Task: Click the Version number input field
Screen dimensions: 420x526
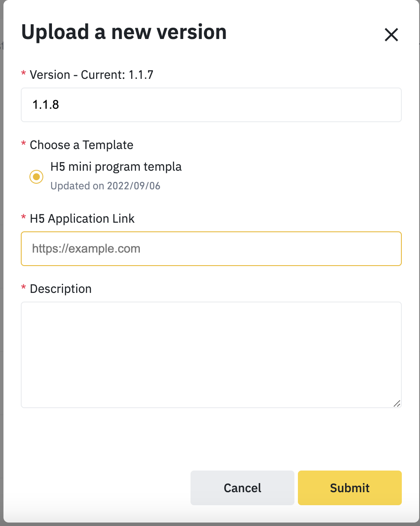Action: click(x=211, y=105)
